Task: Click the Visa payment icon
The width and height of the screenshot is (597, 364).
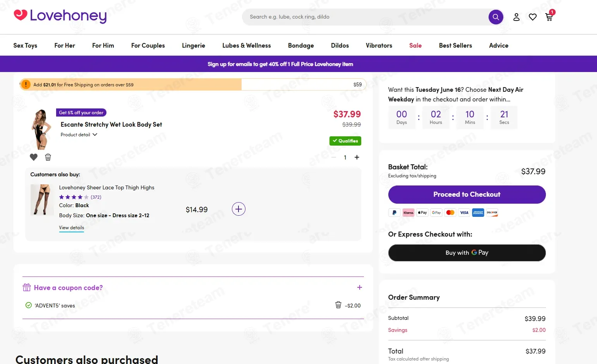Action: tap(464, 213)
